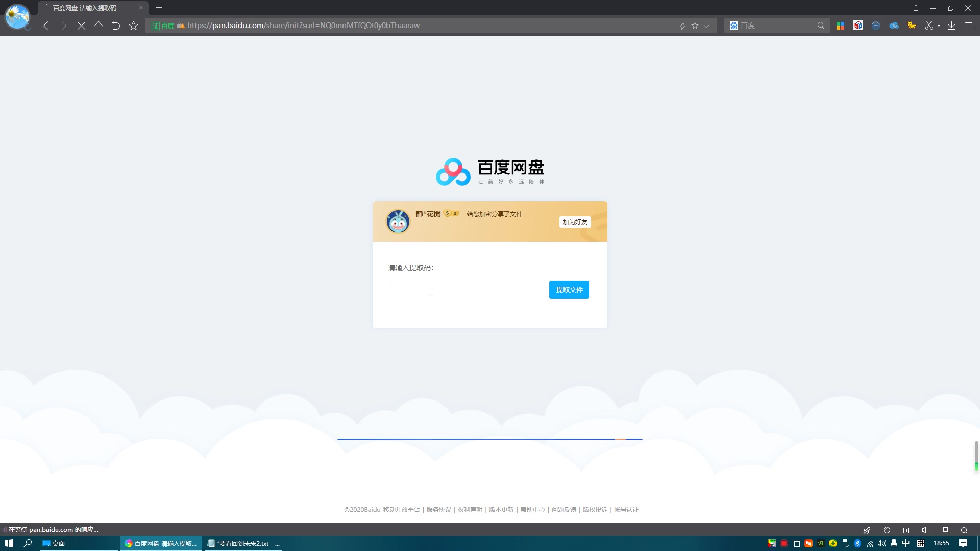Bookmark page using the toolbar star

click(x=134, y=26)
